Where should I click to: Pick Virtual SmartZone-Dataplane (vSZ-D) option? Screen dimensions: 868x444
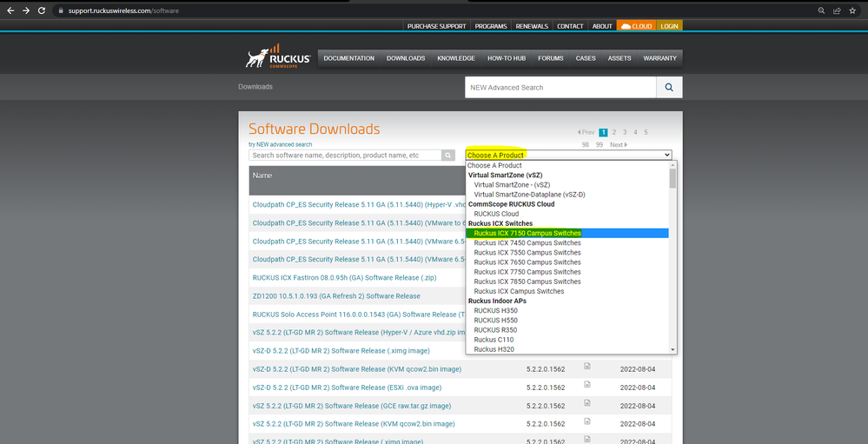coord(529,195)
